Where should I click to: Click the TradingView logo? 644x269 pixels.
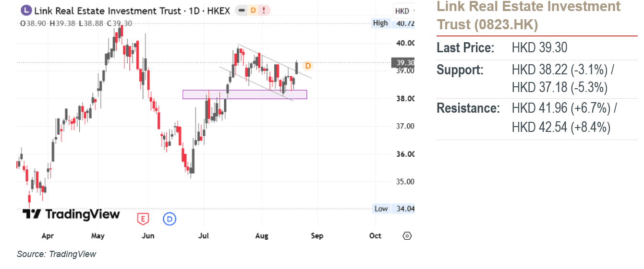coord(71,214)
